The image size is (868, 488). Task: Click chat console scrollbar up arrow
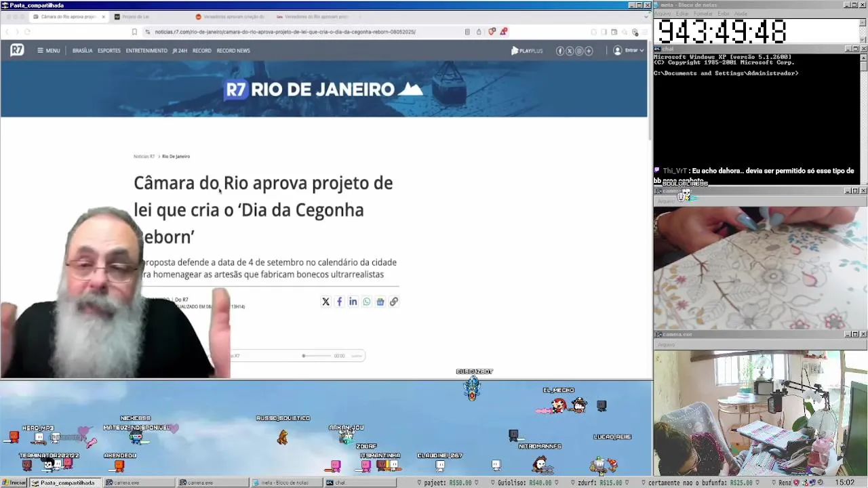863,58
